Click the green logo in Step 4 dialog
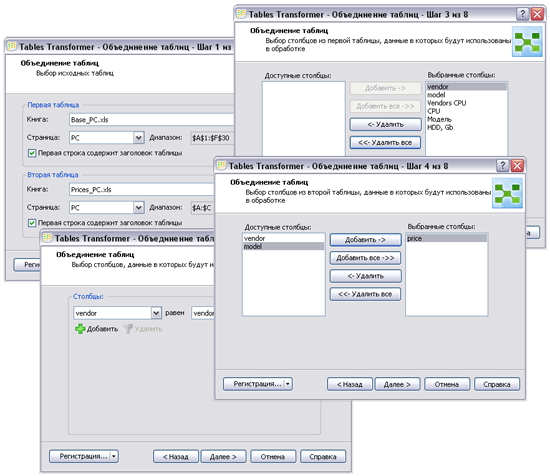The image size is (550, 476). (x=507, y=193)
